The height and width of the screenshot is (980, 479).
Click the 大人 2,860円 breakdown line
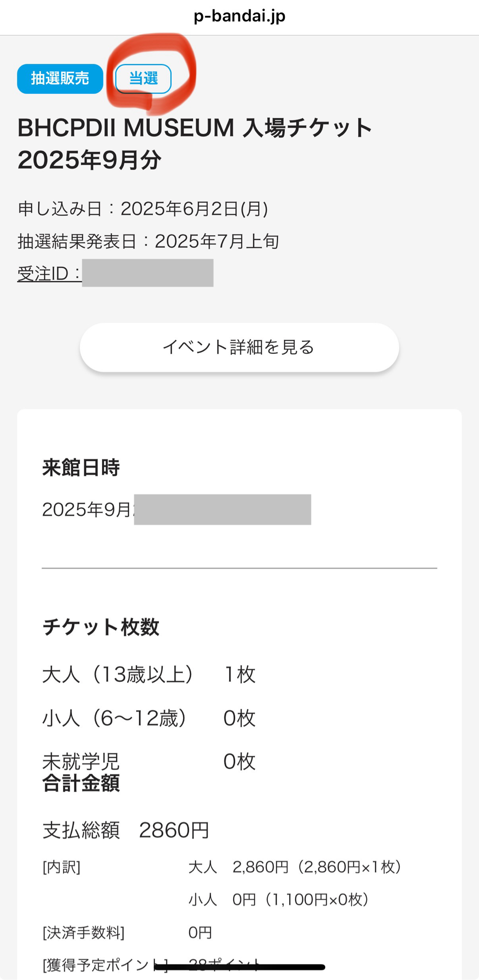pyautogui.click(x=294, y=867)
